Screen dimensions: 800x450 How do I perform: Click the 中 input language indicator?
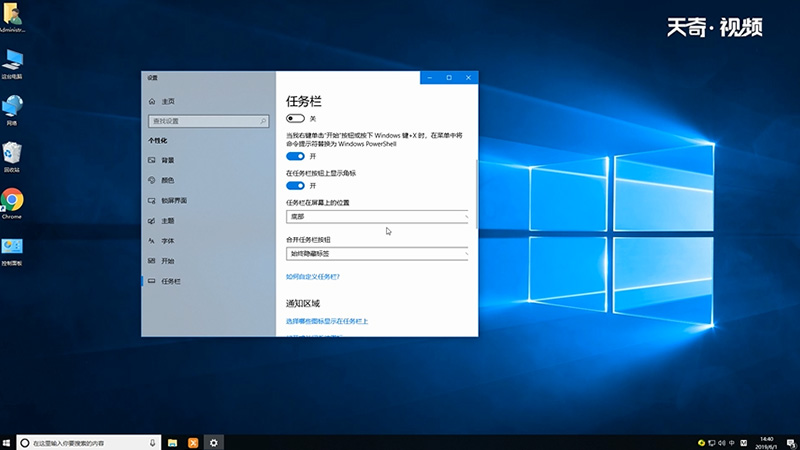[x=732, y=443]
